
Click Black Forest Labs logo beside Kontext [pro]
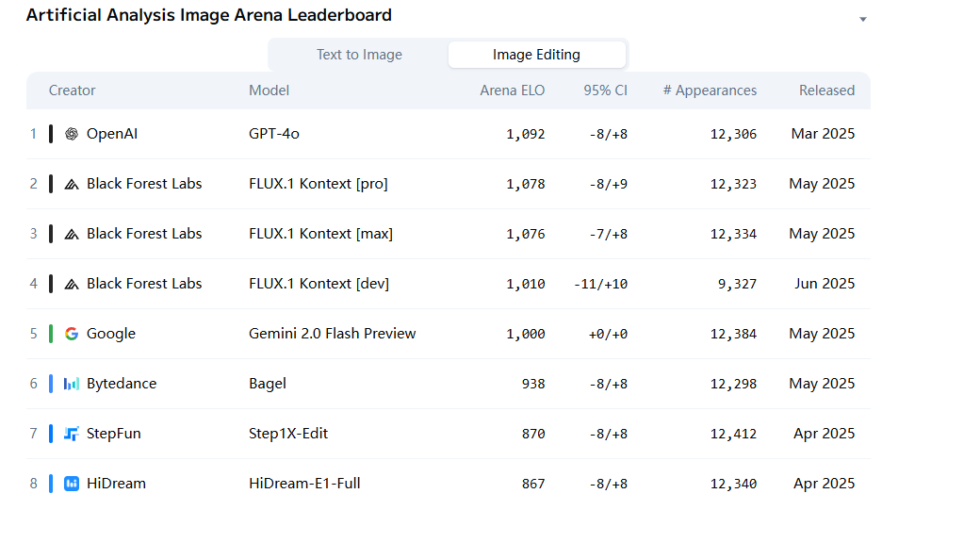tap(72, 184)
